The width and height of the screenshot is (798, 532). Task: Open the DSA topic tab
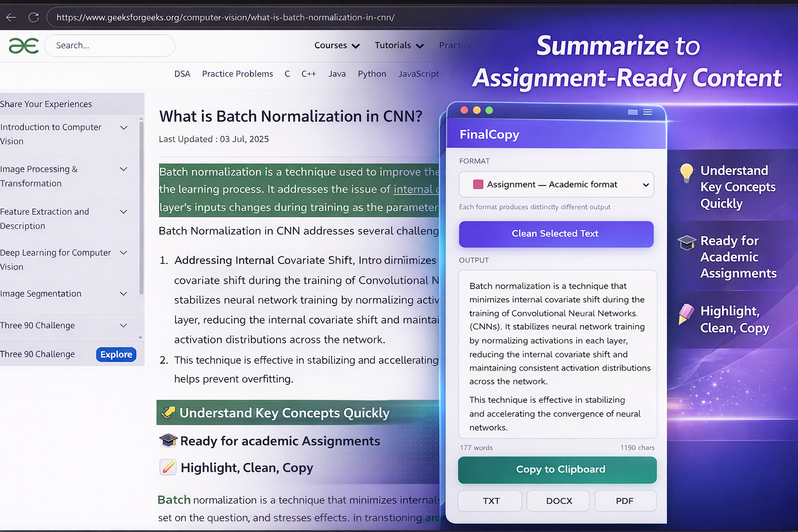pyautogui.click(x=182, y=74)
